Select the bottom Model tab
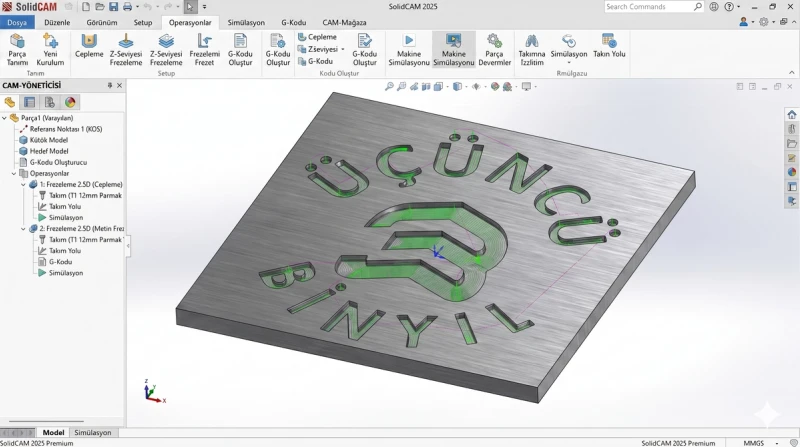The image size is (800, 447). pyautogui.click(x=53, y=432)
